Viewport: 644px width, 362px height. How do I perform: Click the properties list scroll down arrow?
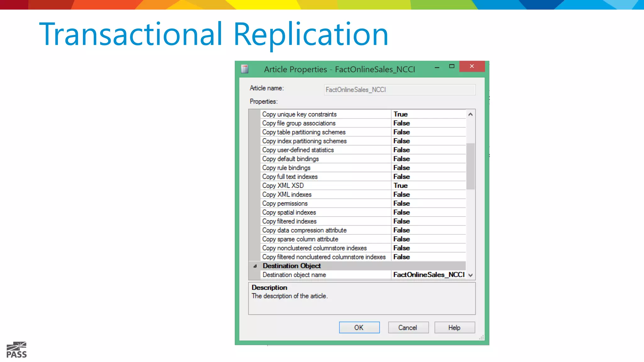[x=470, y=275]
